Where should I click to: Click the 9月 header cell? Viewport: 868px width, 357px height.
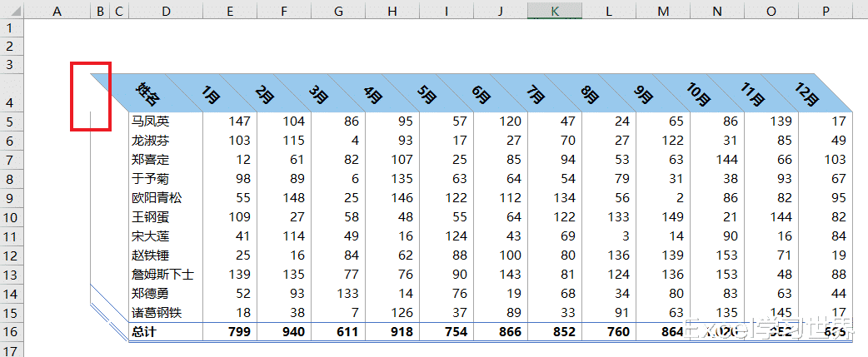[645, 95]
